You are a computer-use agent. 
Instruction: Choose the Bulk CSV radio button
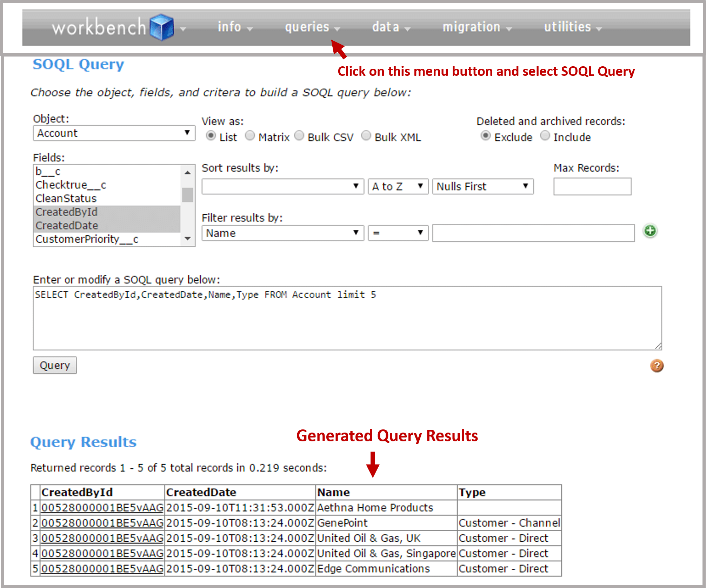(x=299, y=135)
